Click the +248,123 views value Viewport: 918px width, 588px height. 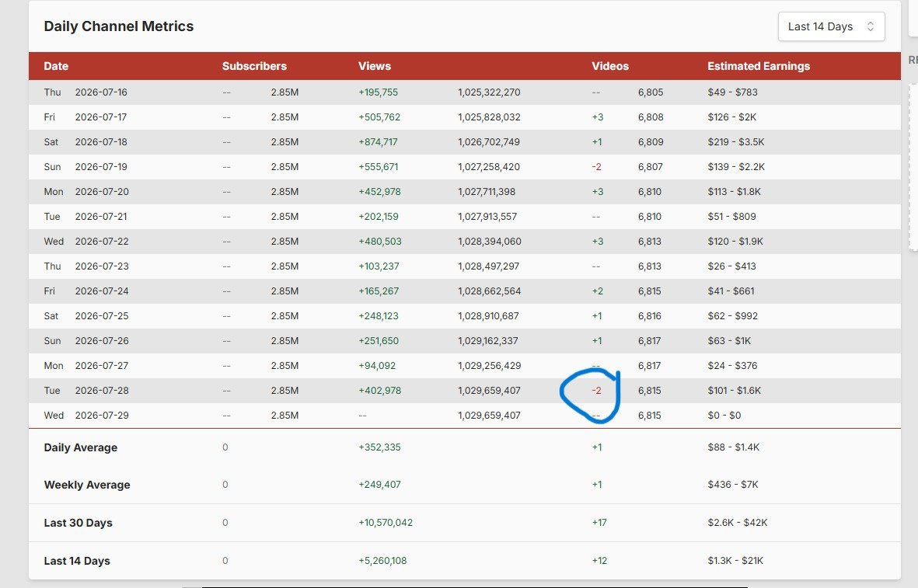379,316
